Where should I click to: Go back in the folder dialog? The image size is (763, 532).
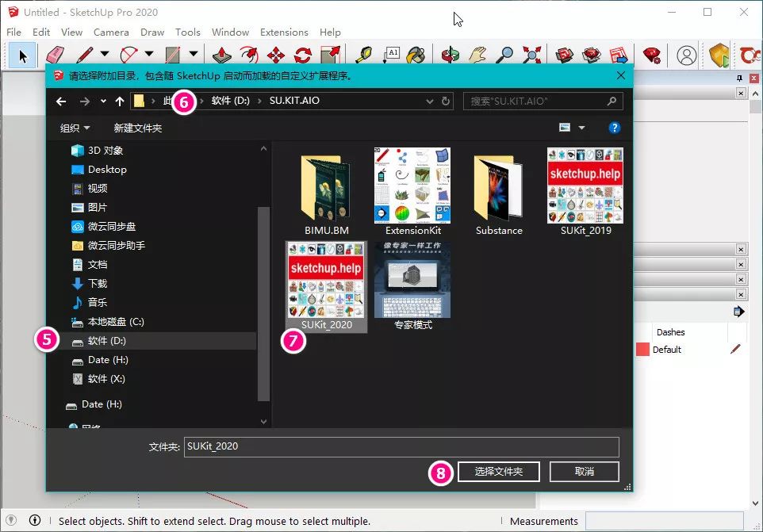pos(61,101)
